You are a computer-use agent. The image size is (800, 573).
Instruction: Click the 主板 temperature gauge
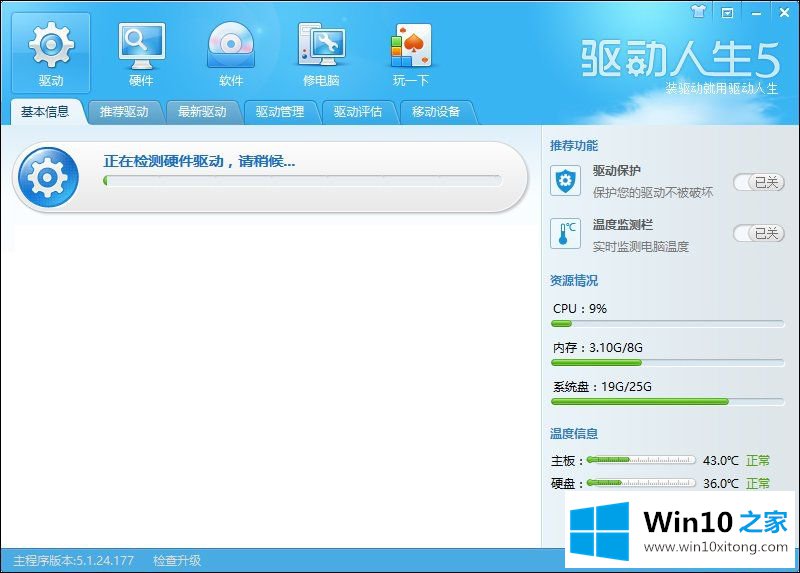click(641, 460)
